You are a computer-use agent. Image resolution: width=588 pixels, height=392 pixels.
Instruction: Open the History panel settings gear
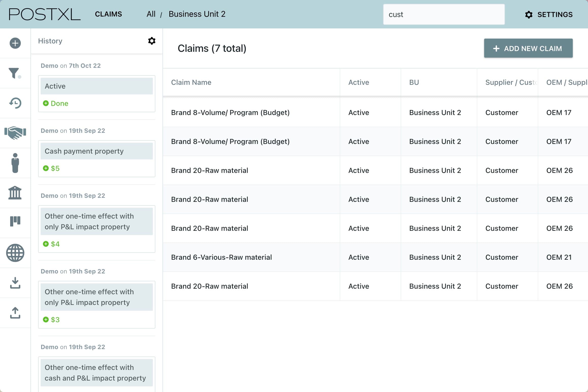click(x=152, y=41)
